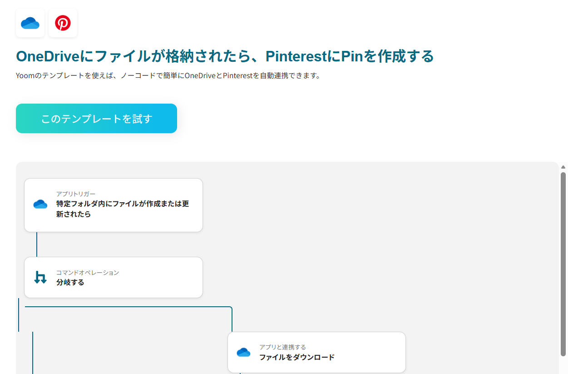Open the ファイルをダウンロード step
Image resolution: width=588 pixels, height=374 pixels.
[x=297, y=357]
